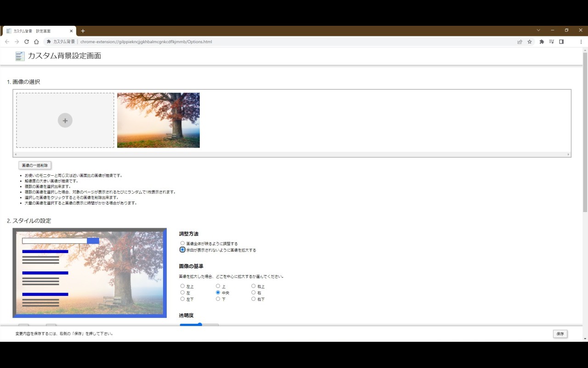Select the 画像全体が映るように調整する radio option

point(182,243)
